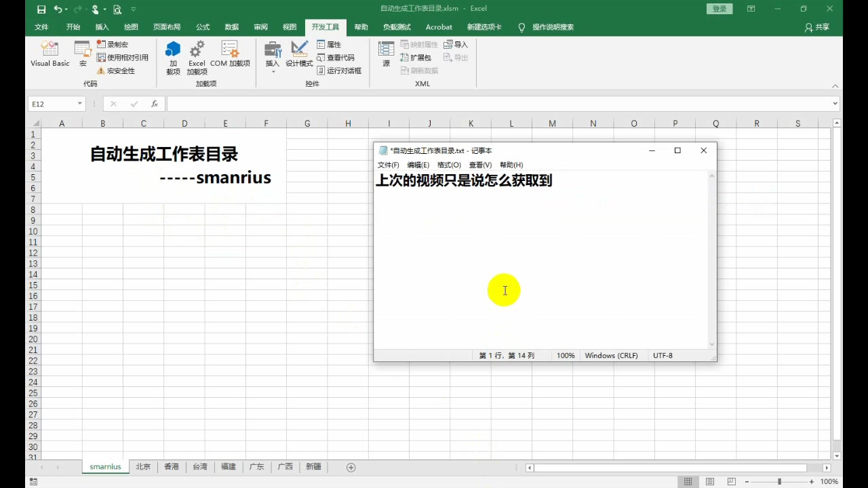Viewport: 868px width, 488px height.
Task: Open the 加载项 add-ins button
Action: [x=173, y=58]
